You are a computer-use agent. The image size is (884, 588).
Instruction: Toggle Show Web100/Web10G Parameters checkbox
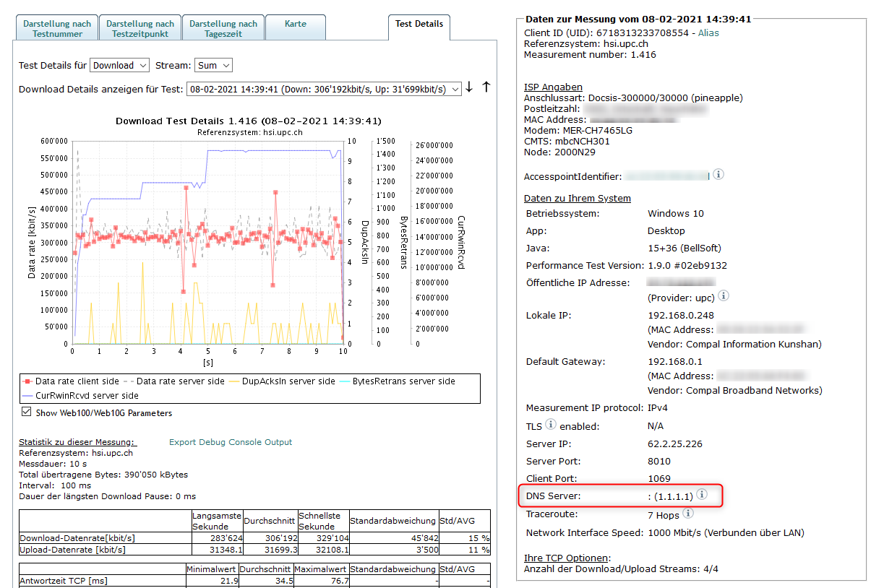27,412
